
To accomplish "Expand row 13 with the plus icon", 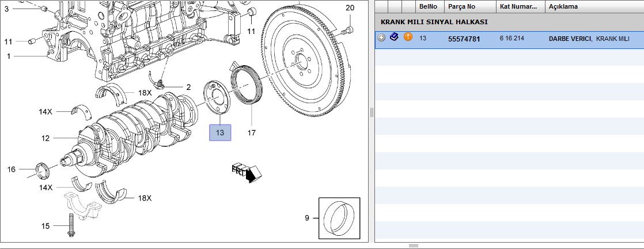I will pyautogui.click(x=381, y=38).
